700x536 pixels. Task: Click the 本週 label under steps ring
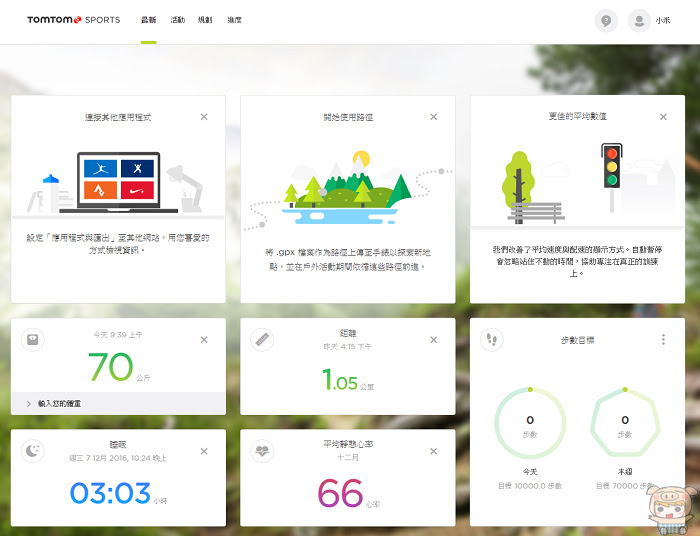(x=625, y=471)
